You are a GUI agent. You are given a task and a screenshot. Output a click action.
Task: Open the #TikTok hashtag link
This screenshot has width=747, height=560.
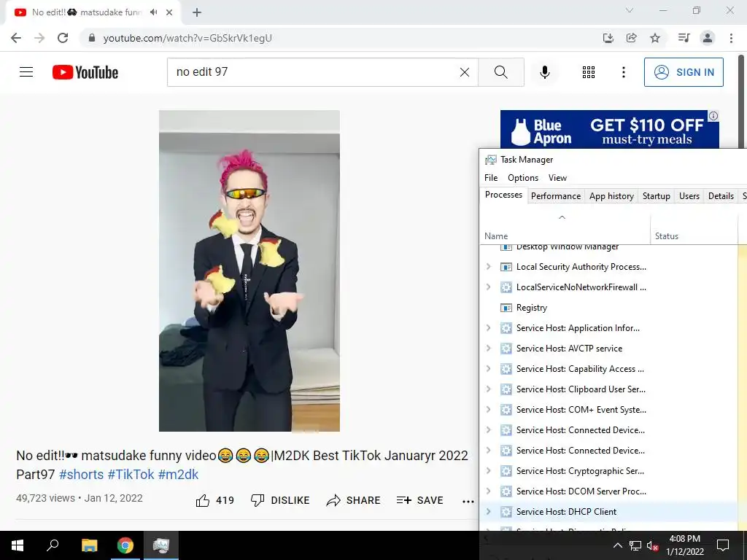pyautogui.click(x=131, y=474)
